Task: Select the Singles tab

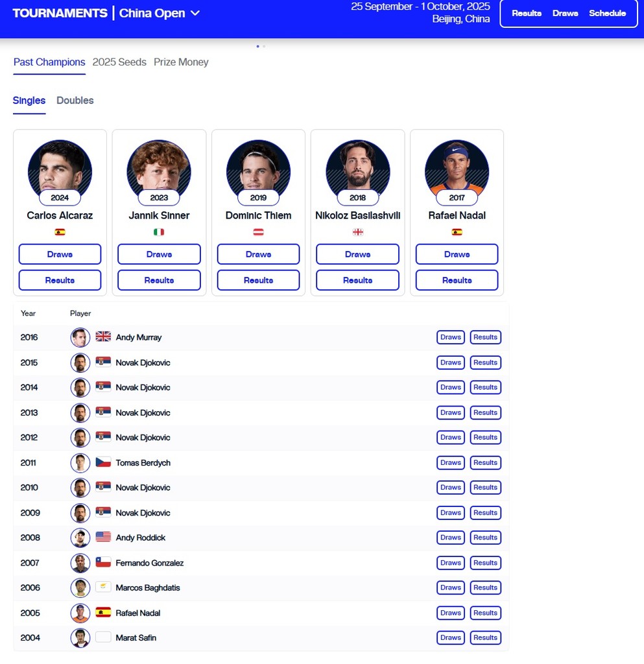Action: point(29,101)
